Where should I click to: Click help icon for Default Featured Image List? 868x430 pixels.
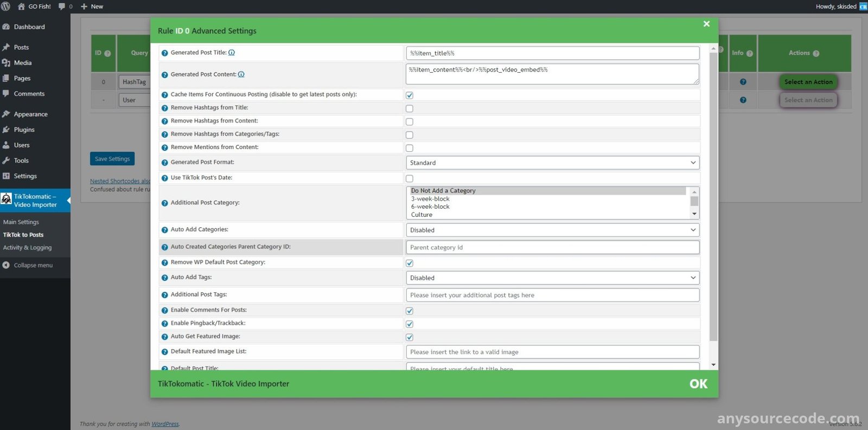coord(165,352)
